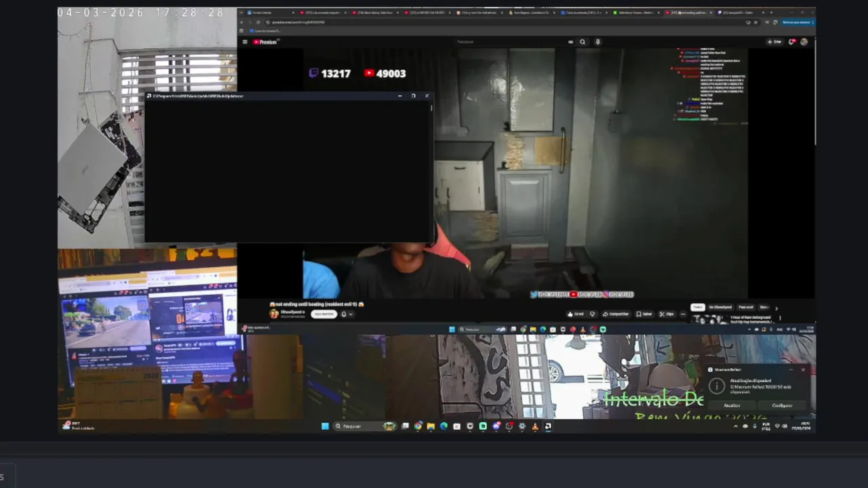Image resolution: width=868 pixels, height=488 pixels.
Task: Open the Settings gear on bottom taskbar
Action: tap(522, 426)
